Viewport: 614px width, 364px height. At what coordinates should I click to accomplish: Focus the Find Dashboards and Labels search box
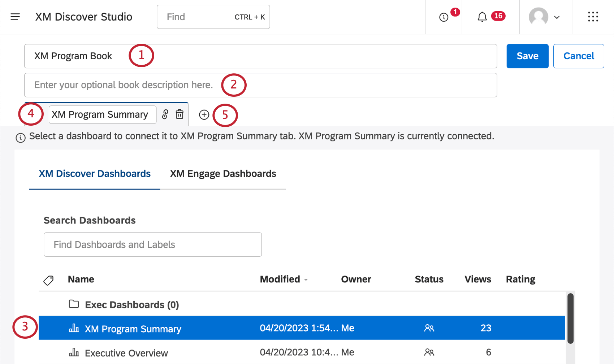tap(152, 244)
